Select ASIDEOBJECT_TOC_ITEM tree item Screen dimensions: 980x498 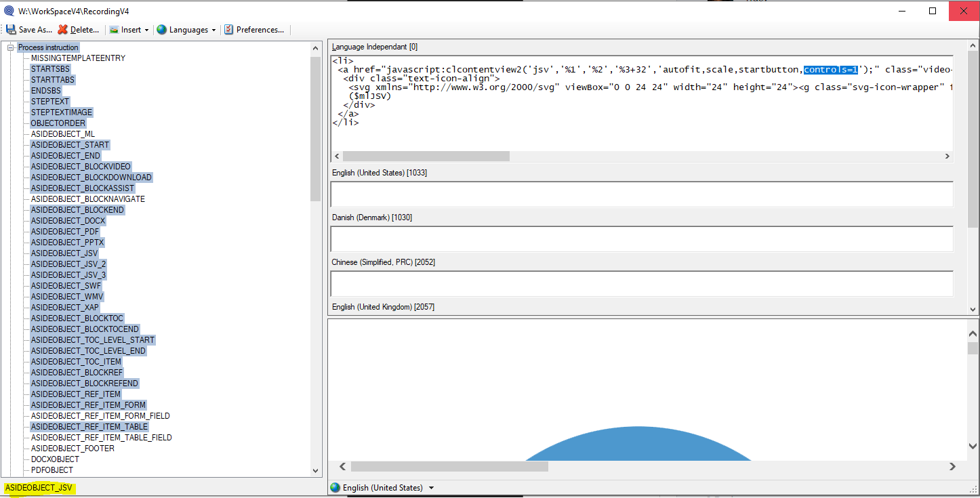tap(76, 362)
